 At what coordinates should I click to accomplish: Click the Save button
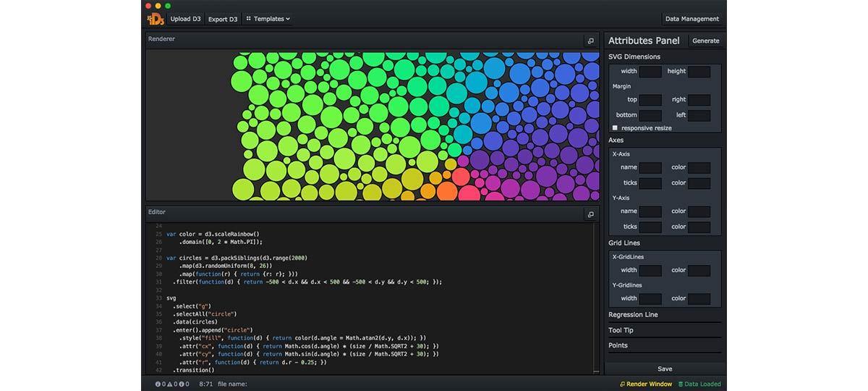point(664,369)
